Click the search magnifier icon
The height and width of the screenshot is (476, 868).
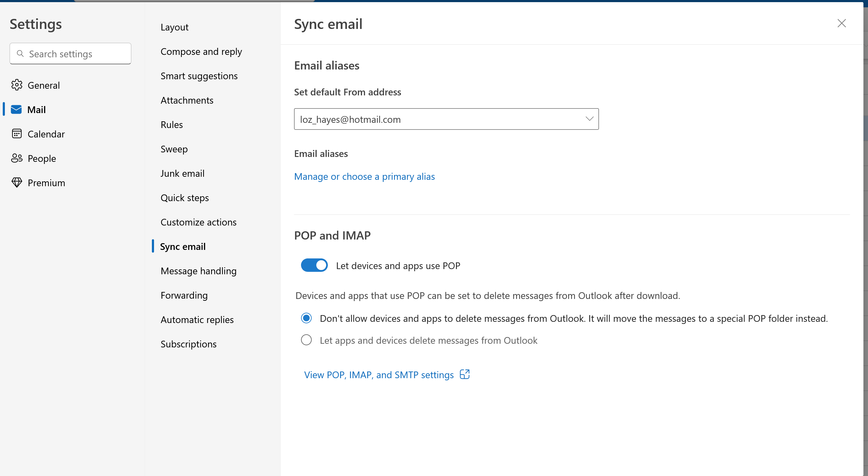[20, 54]
